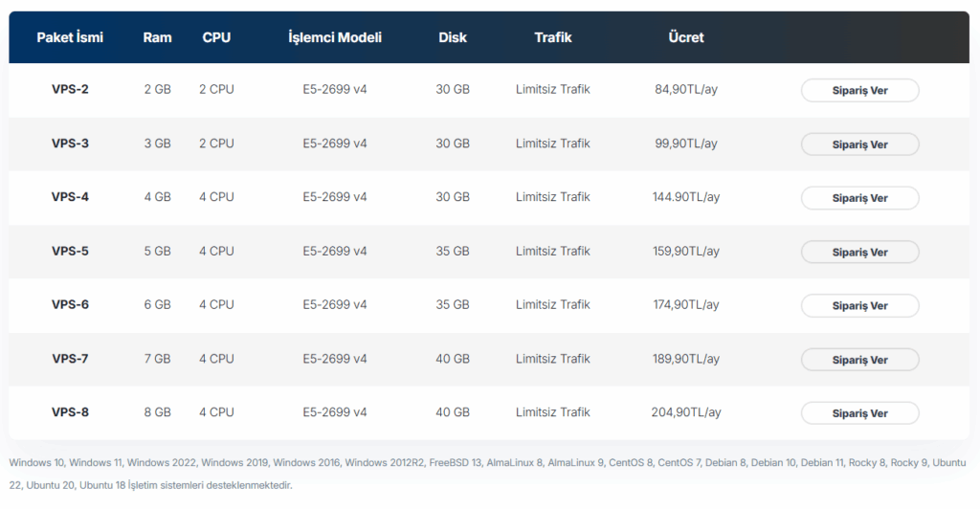Select the Ram column header
Screen dimensions: 980x509
click(157, 37)
